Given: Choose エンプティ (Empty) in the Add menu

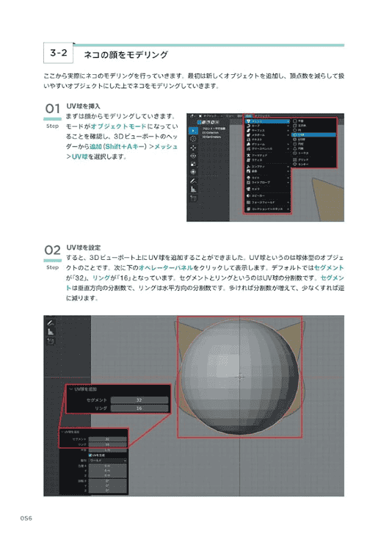Looking at the screenshot, I should pyautogui.click(x=267, y=167).
